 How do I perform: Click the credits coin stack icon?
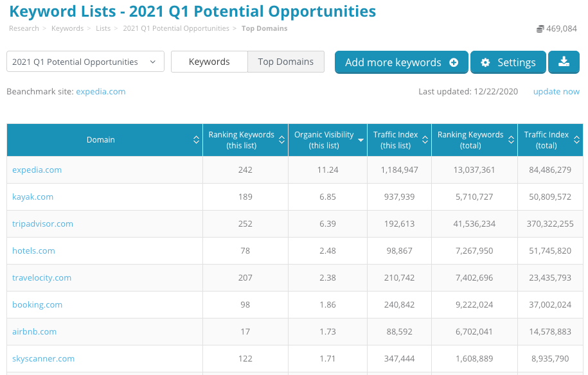(x=540, y=29)
